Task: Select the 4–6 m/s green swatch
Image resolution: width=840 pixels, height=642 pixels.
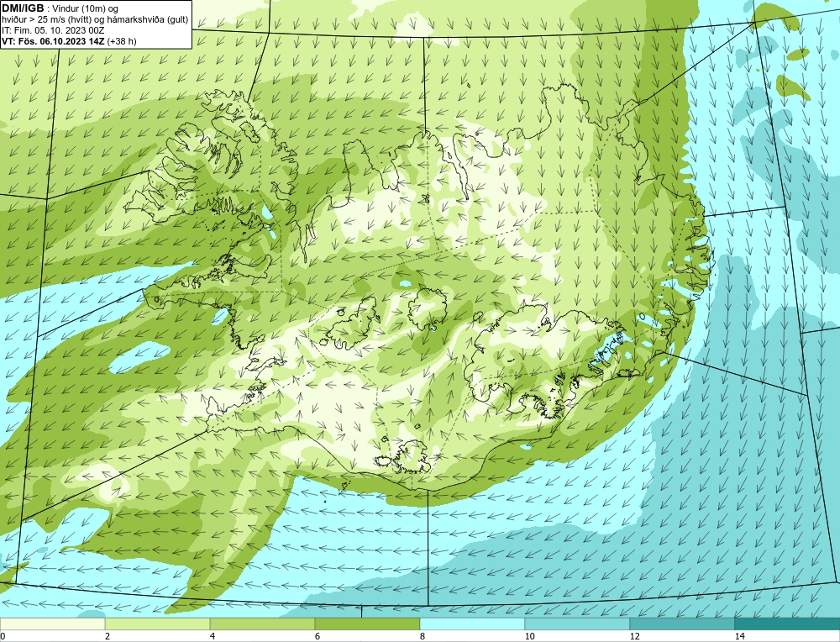Action: point(262,624)
